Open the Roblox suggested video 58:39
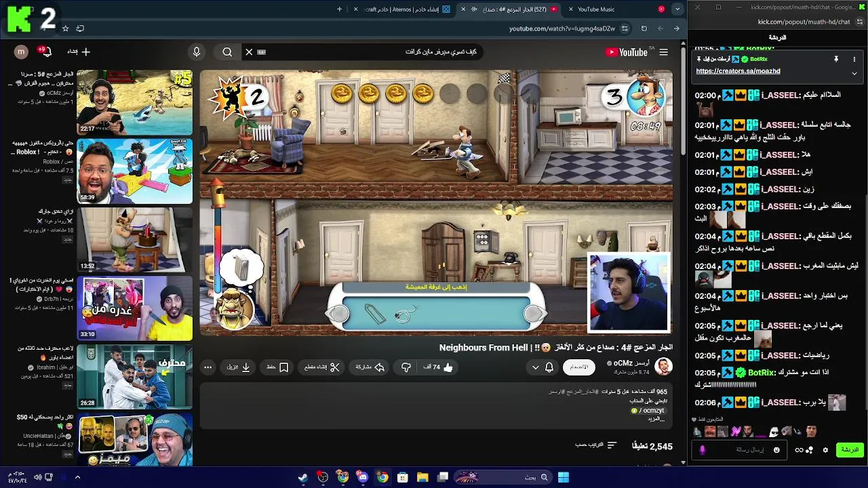This screenshot has width=868, height=488. click(x=134, y=171)
